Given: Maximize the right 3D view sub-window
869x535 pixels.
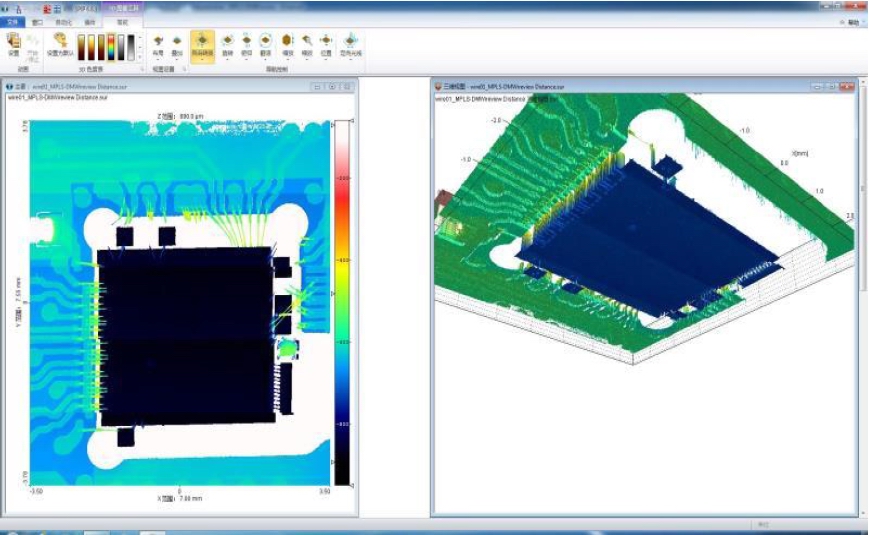Looking at the screenshot, I should (832, 86).
